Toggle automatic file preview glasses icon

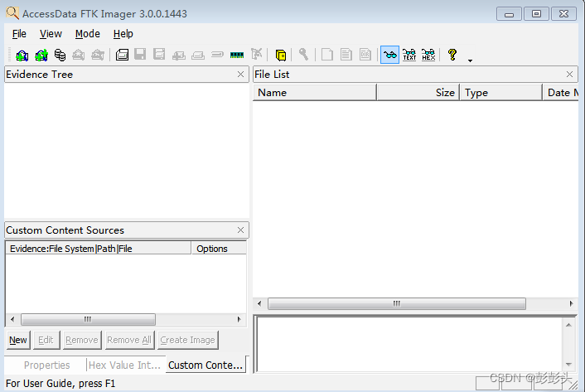coord(390,55)
